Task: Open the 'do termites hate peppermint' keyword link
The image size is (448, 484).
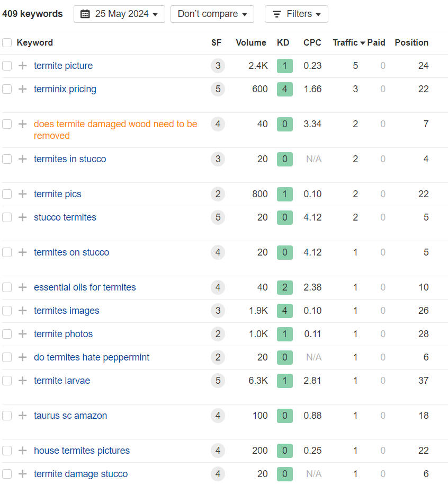Action: [x=92, y=357]
